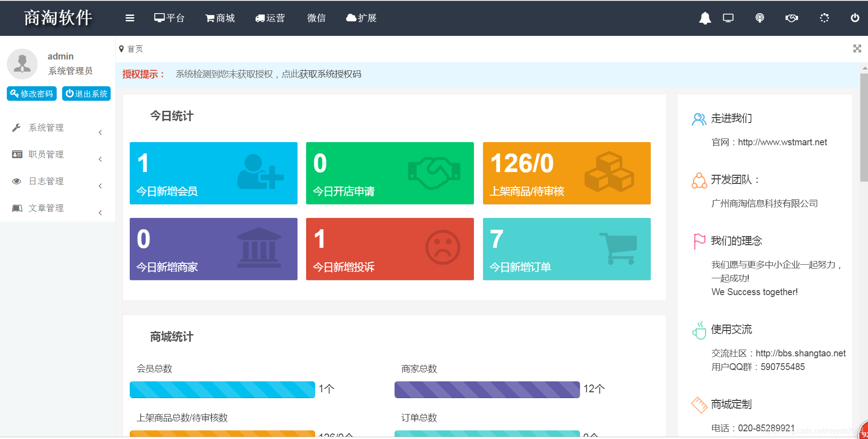Click the wrench icon beside 系统管理
Screen dimensions: 868x439
pyautogui.click(x=16, y=128)
